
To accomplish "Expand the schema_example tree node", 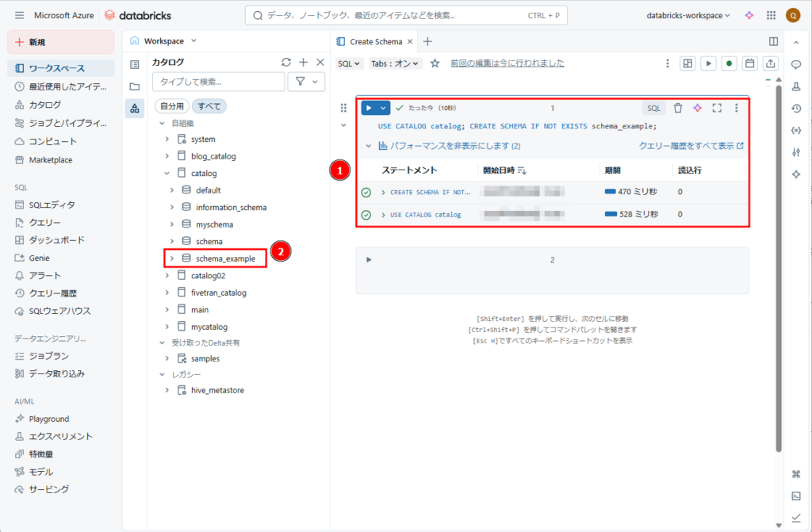I will pos(172,258).
